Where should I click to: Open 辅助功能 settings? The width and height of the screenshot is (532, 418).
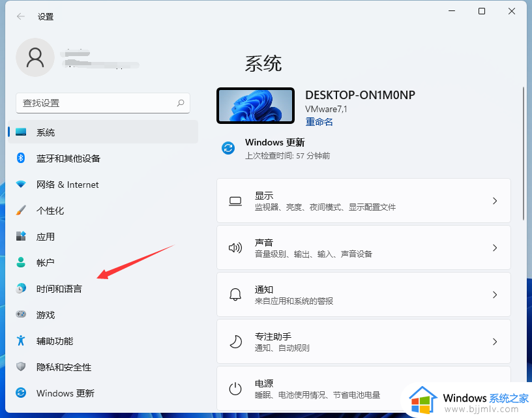click(x=103, y=340)
